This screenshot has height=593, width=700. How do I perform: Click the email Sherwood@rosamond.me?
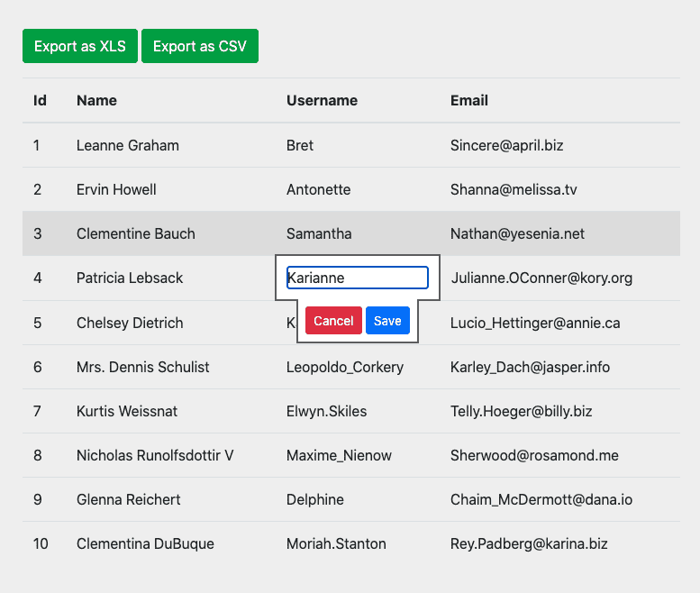(x=534, y=455)
